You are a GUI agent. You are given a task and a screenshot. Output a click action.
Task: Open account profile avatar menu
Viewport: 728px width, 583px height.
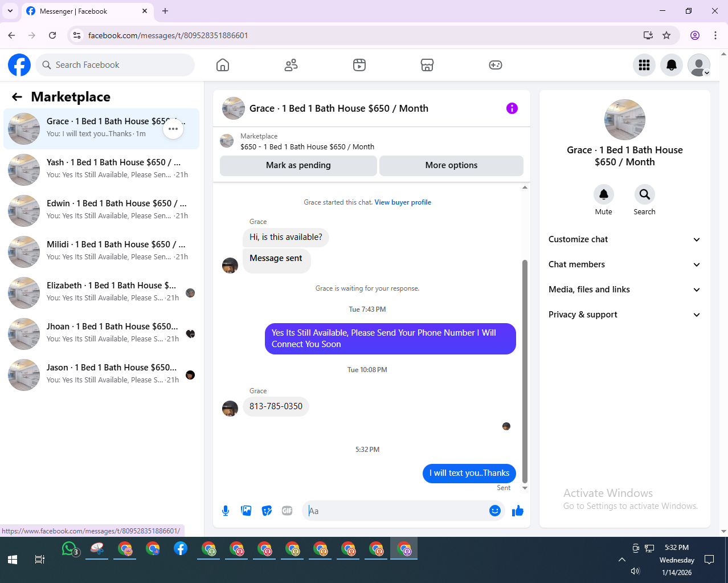699,65
